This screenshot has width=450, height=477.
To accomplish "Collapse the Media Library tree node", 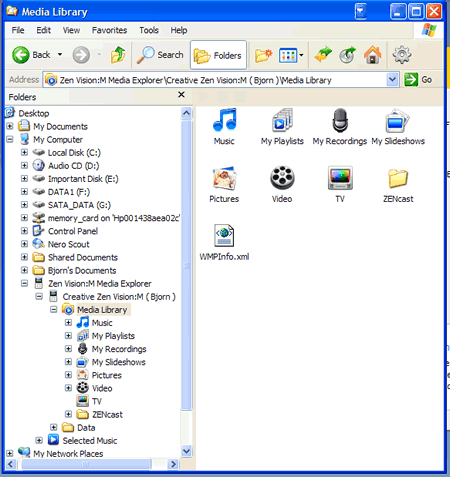I will point(54,310).
